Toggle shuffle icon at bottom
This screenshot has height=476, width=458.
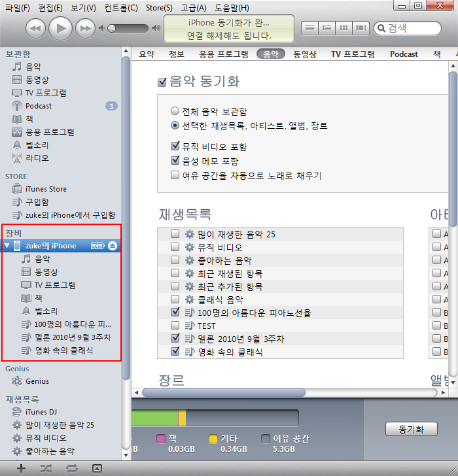click(46, 468)
